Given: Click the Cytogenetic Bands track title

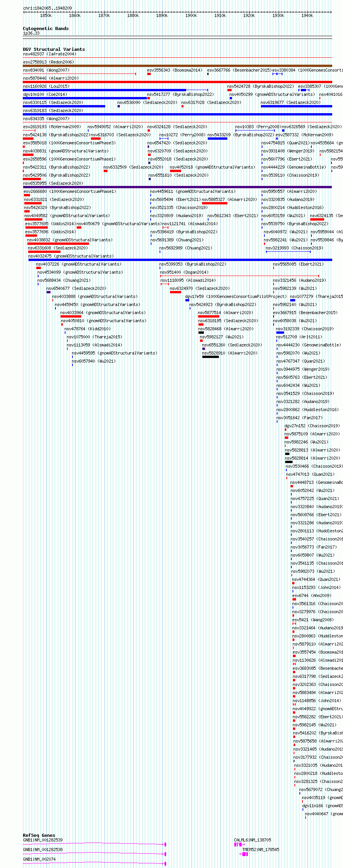Looking at the screenshot, I should click(x=46, y=28).
